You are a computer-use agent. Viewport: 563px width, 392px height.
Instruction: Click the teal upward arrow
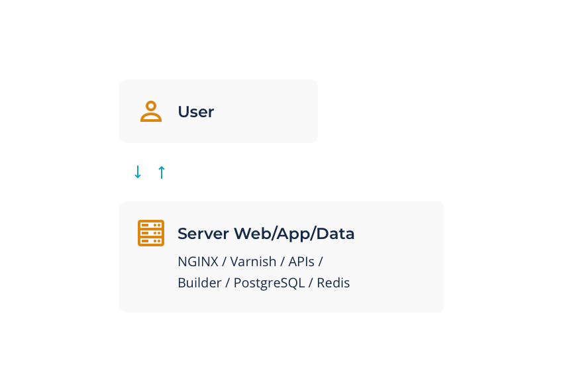[x=162, y=172]
